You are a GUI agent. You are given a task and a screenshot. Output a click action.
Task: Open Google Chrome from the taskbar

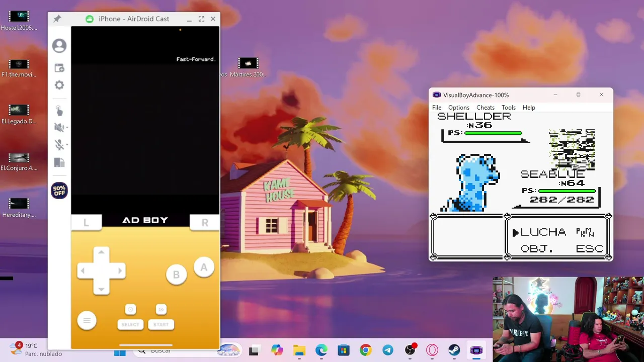[365, 350]
